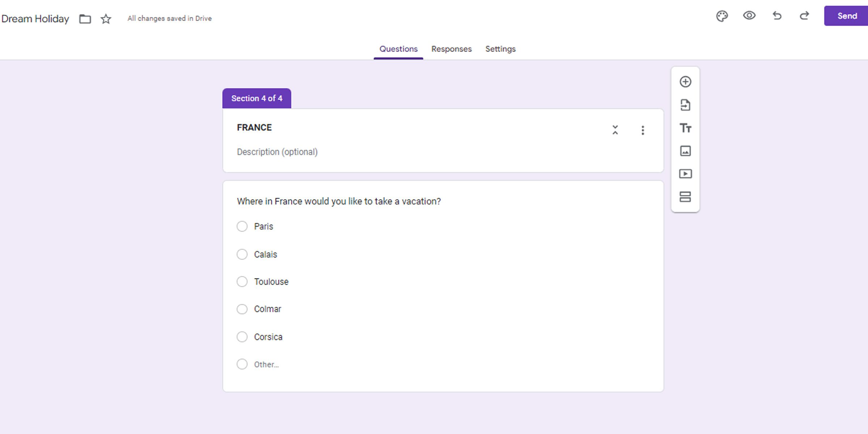Image resolution: width=868 pixels, height=434 pixels.
Task: Open the Responses tab
Action: coord(451,49)
